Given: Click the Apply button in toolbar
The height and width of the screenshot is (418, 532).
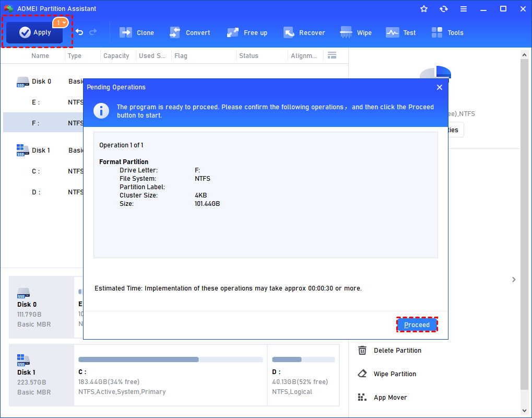Looking at the screenshot, I should (x=34, y=32).
